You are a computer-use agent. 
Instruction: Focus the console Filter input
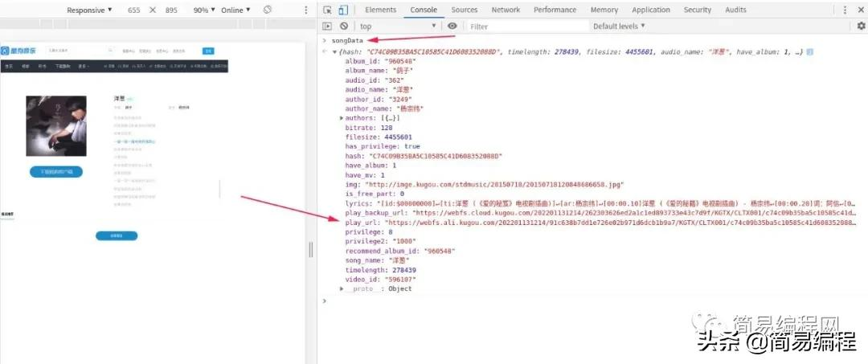(529, 26)
